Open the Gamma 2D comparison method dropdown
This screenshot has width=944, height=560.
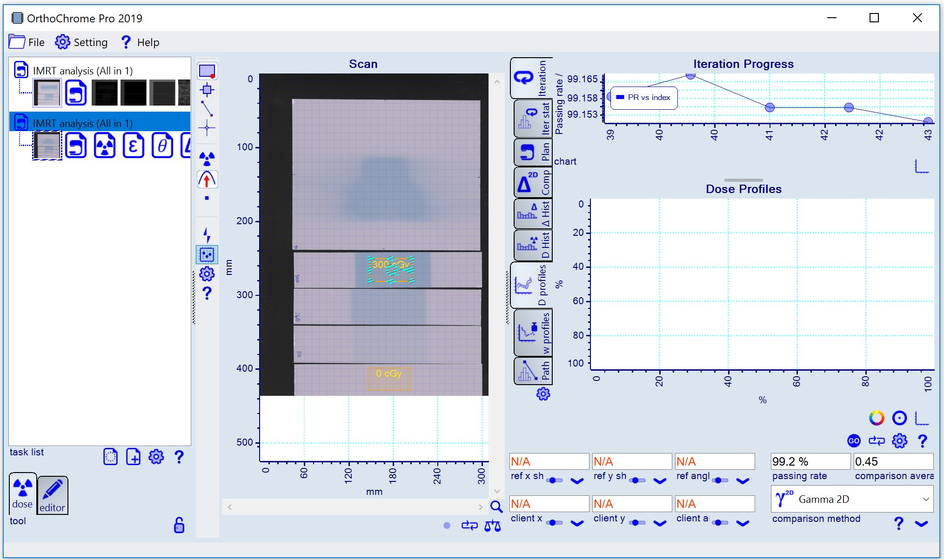pos(852,499)
